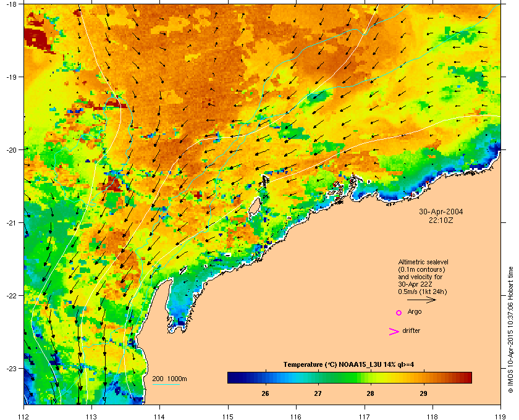
Task: Click the 'Argo' legend label
Action: point(415,312)
